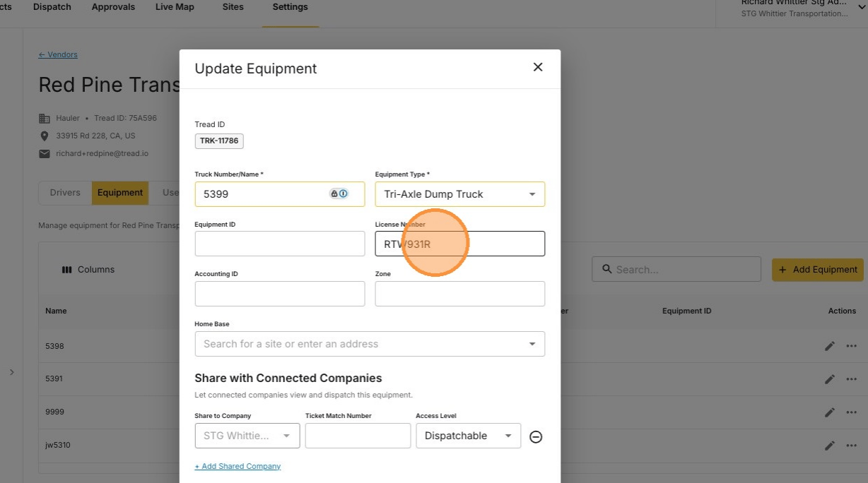Click the TRK-11786 Tread ID chip
The height and width of the screenshot is (483, 868).
(219, 141)
